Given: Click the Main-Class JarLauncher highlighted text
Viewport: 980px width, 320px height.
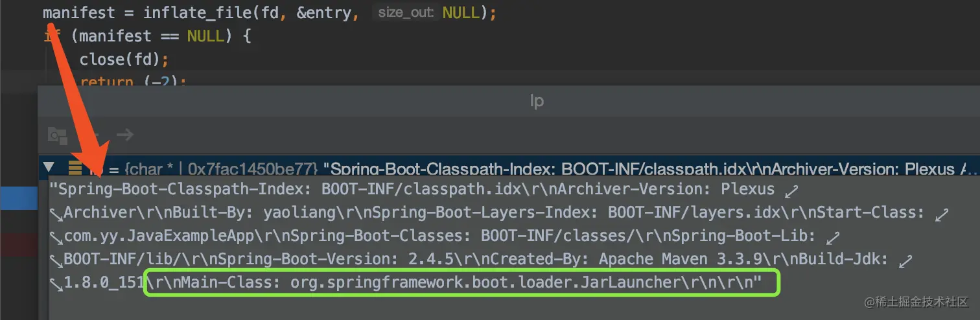Looking at the screenshot, I should tap(461, 283).
